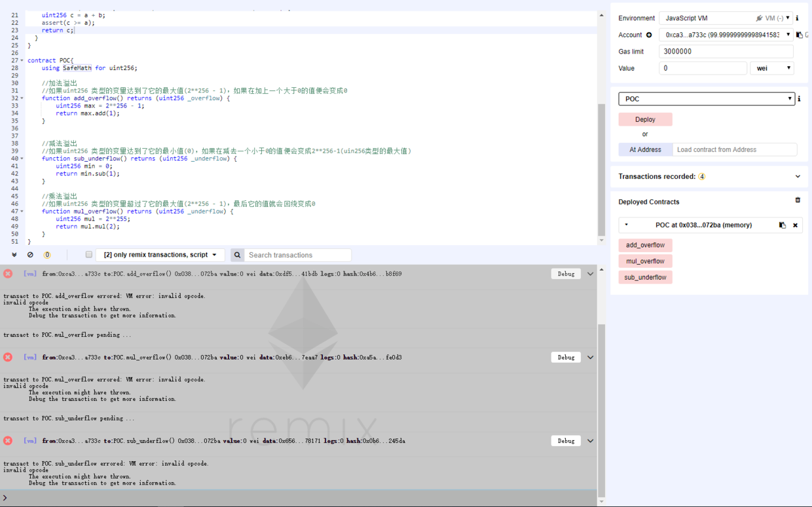The height and width of the screenshot is (507, 812).
Task: Toggle the listen on network checkbox
Action: pyautogui.click(x=89, y=255)
